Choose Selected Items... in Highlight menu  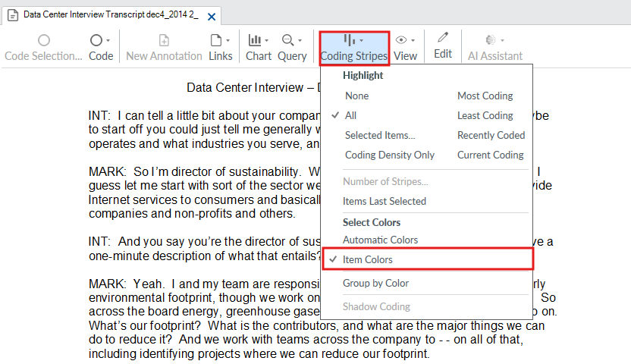point(380,135)
